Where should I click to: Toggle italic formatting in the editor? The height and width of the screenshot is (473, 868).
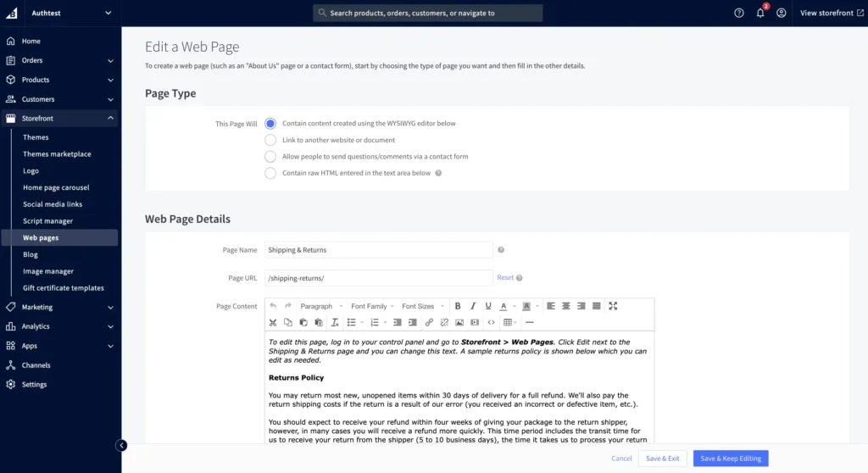click(473, 306)
